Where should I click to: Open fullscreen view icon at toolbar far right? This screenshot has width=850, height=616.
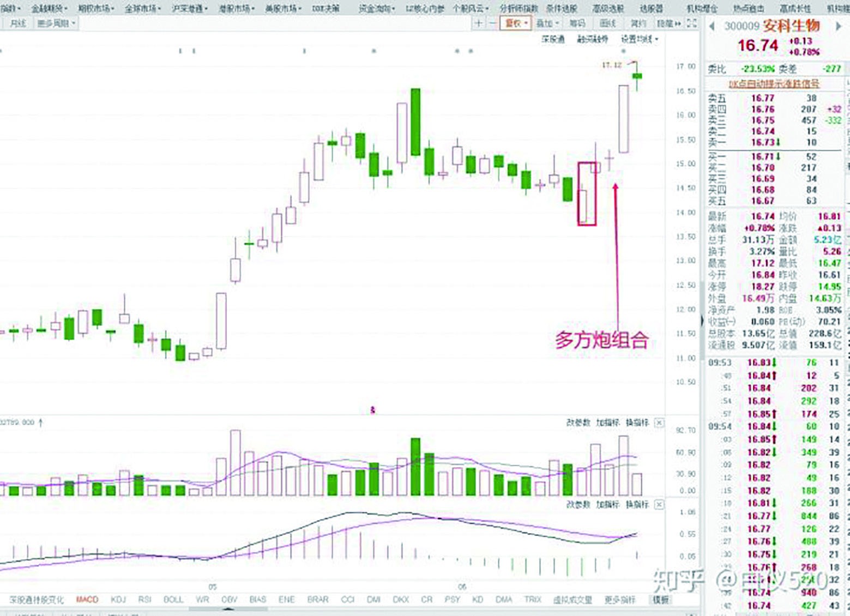[691, 23]
